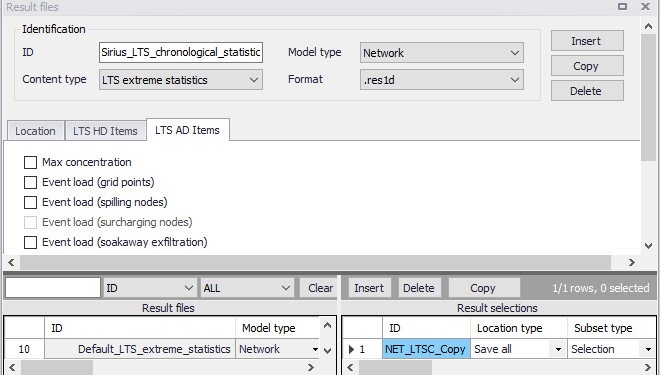Click the ID column header in Result files
Viewport: 660px width, 375px height.
coord(140,328)
